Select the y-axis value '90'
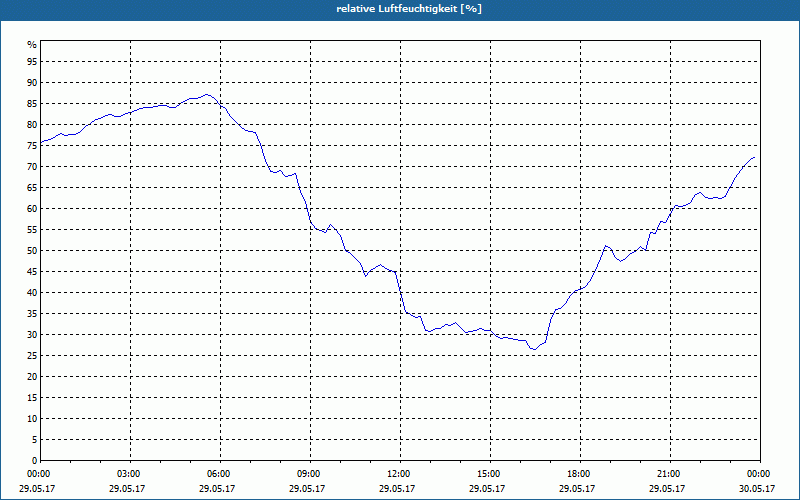This screenshot has width=800, height=500. (32, 83)
